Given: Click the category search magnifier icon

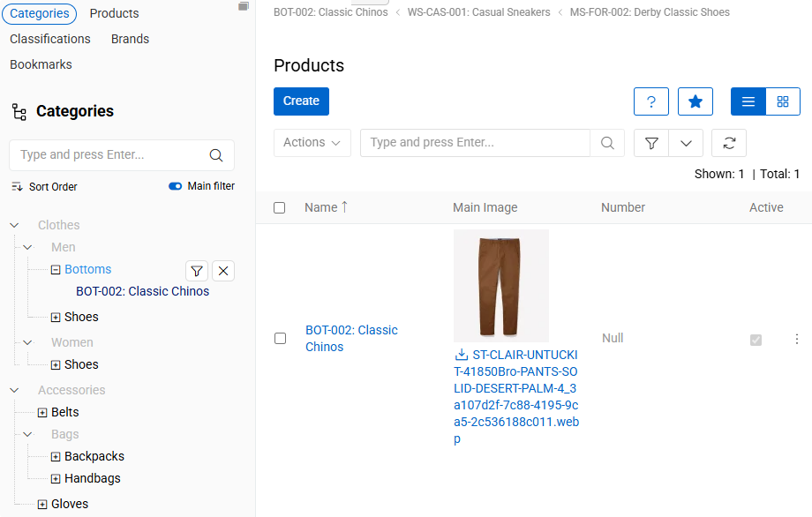Looking at the screenshot, I should coord(216,155).
